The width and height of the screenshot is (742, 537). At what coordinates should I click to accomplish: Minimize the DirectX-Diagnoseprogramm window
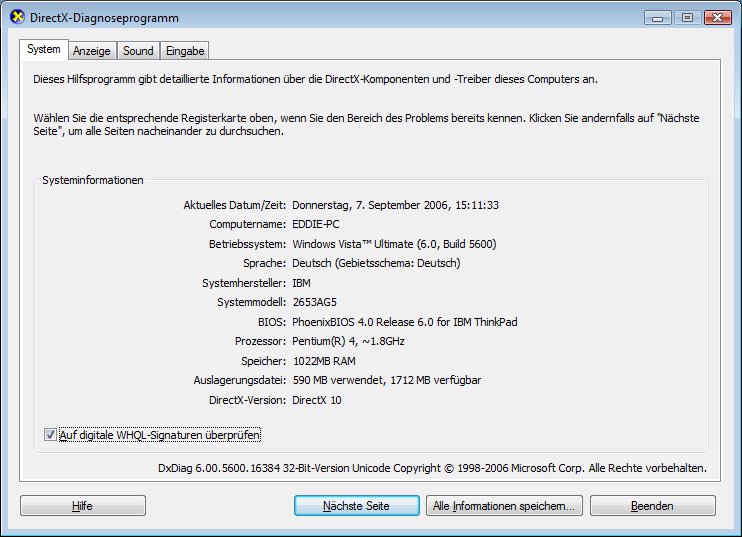click(658, 18)
